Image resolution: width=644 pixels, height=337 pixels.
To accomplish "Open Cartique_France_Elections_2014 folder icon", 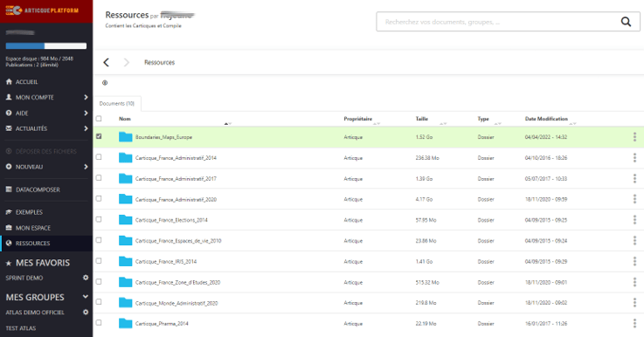I will tap(125, 220).
